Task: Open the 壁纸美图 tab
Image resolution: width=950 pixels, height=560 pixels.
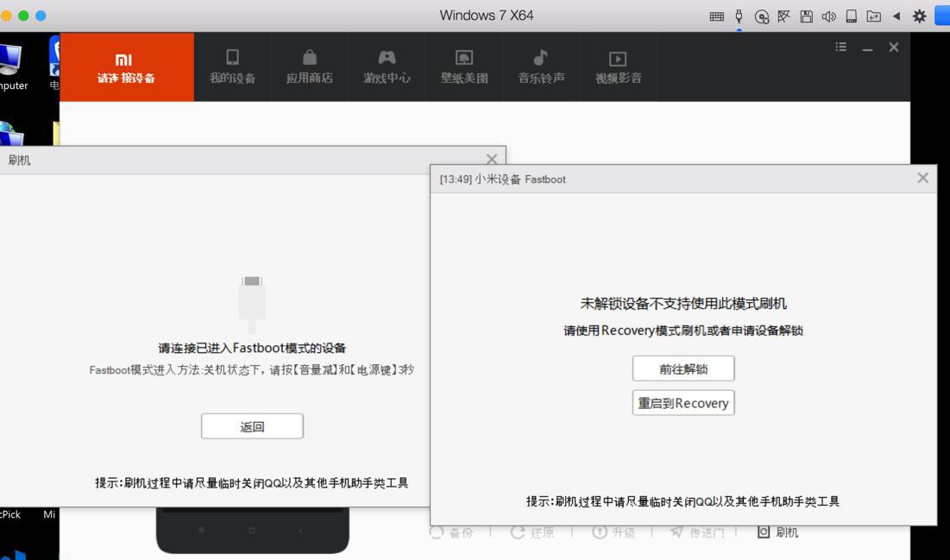Action: pyautogui.click(x=464, y=66)
